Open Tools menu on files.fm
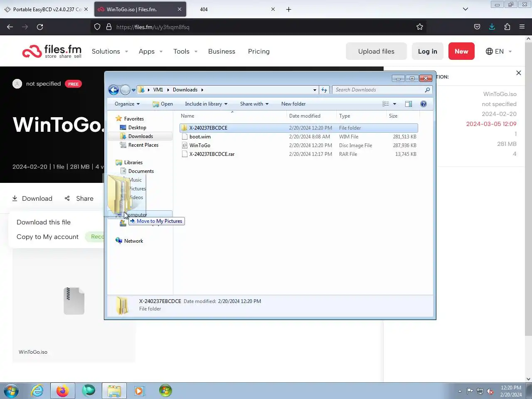532x399 pixels. coord(185,52)
